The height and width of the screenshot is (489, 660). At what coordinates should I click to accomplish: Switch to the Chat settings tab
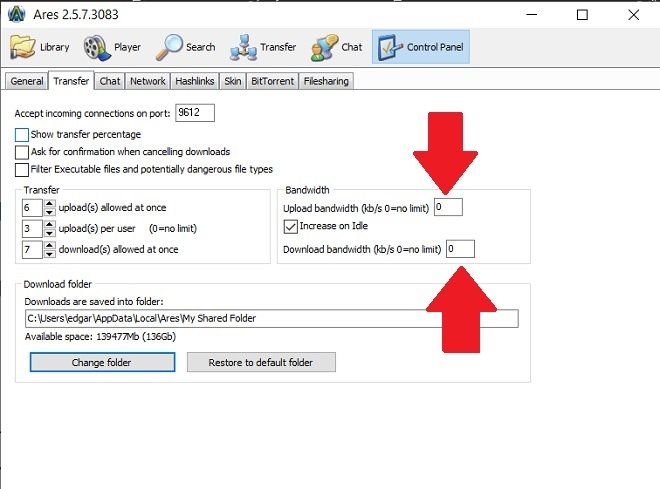(x=109, y=81)
